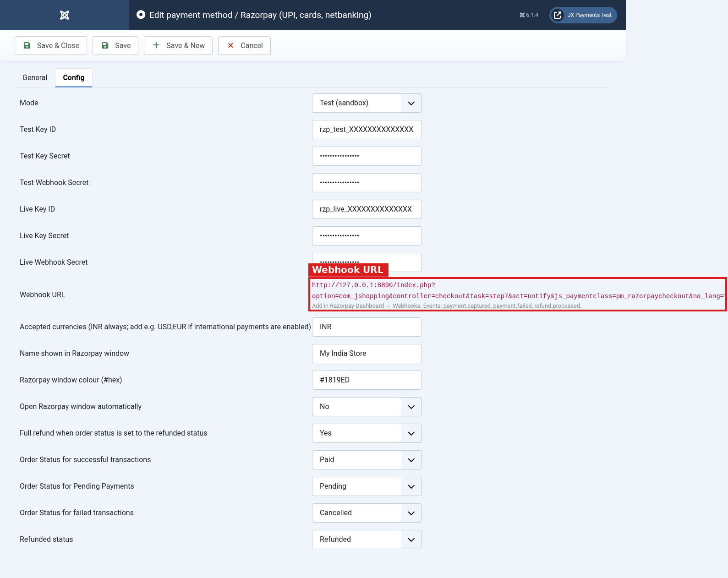Click the 'Live Webhook Secret' label

pos(54,262)
